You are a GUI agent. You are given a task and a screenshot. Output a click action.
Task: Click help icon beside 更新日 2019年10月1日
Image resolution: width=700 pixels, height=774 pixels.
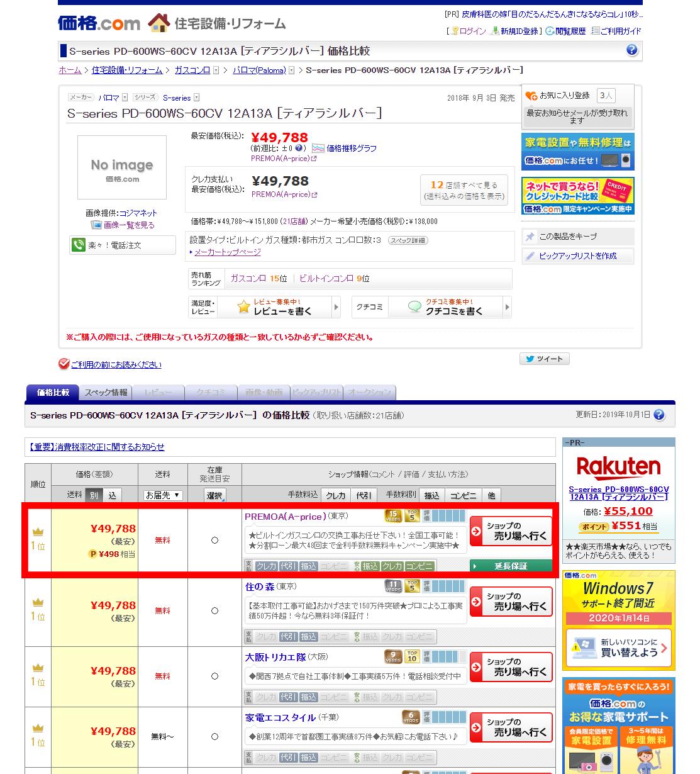[x=659, y=415]
